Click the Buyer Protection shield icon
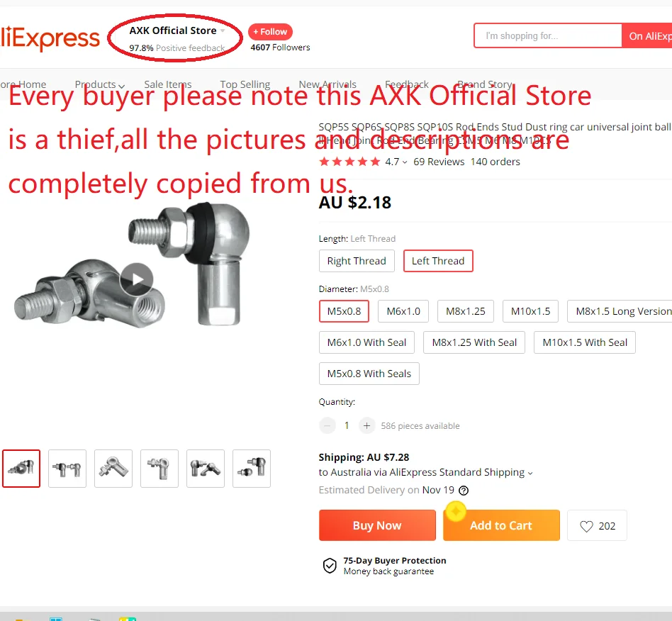This screenshot has width=672, height=621. coord(330,566)
